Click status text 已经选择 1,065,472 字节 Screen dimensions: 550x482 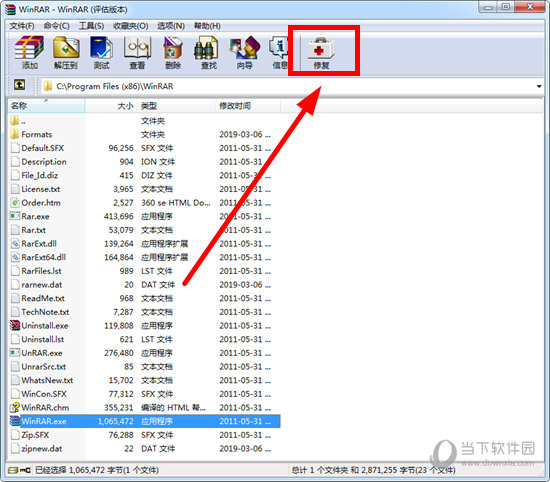tap(97, 470)
